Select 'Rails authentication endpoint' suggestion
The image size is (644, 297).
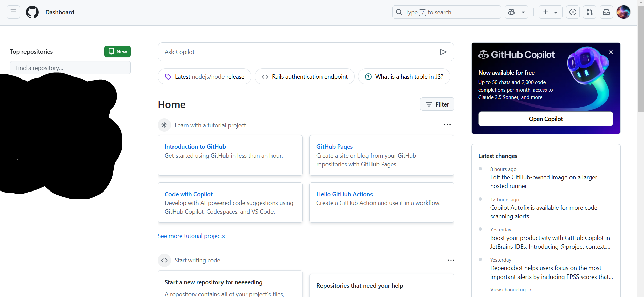(305, 76)
